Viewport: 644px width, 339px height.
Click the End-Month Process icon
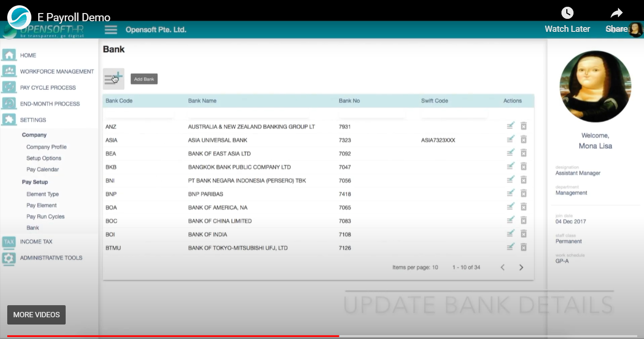coord(8,103)
